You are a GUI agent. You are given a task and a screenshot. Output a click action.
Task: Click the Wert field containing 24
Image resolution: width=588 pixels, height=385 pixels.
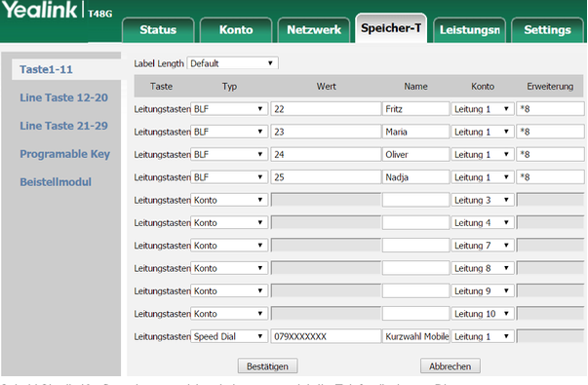tap(326, 154)
